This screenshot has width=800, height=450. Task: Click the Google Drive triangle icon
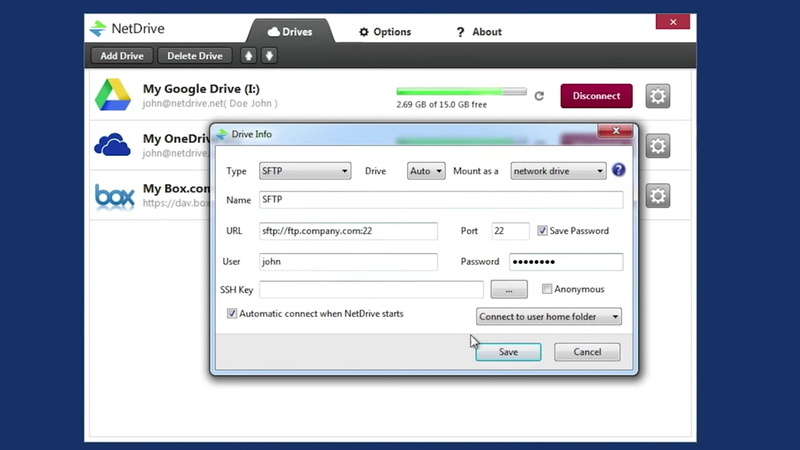click(113, 95)
